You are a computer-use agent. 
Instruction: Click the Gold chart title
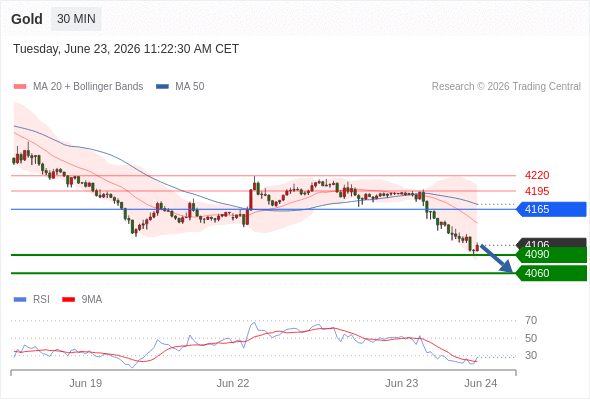click(x=27, y=19)
